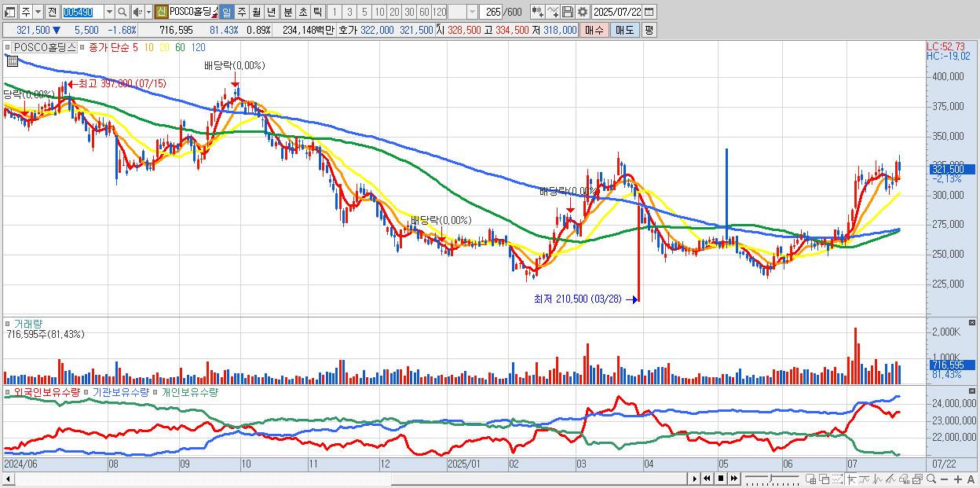This screenshot has width=980, height=488.
Task: Click the overlapping windows icon
Action: pos(825,479)
